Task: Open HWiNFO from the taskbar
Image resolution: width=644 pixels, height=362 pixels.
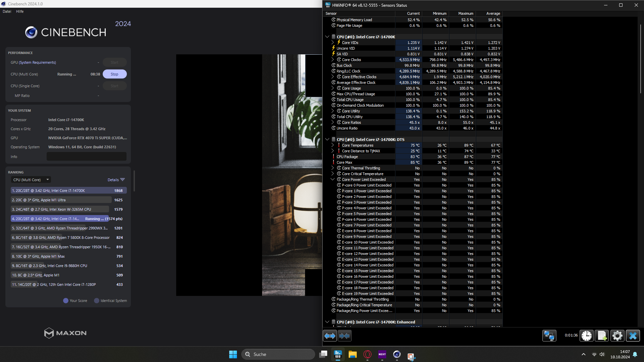Action: 338,354
